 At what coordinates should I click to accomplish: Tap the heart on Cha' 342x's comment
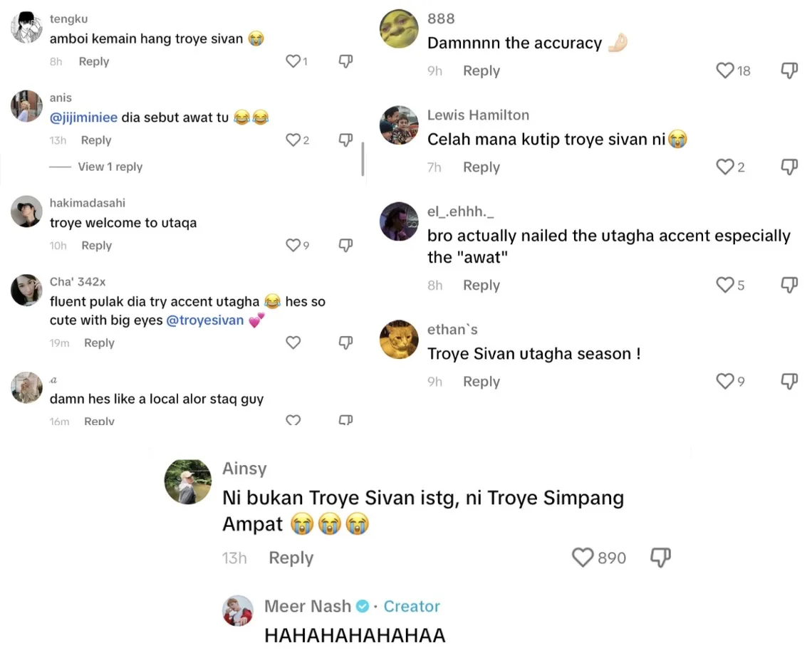(293, 343)
